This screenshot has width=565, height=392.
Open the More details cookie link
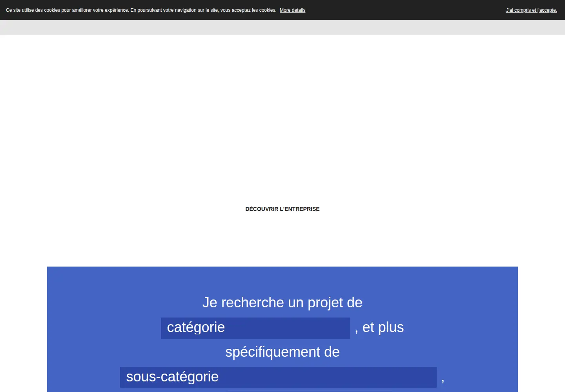(292, 10)
